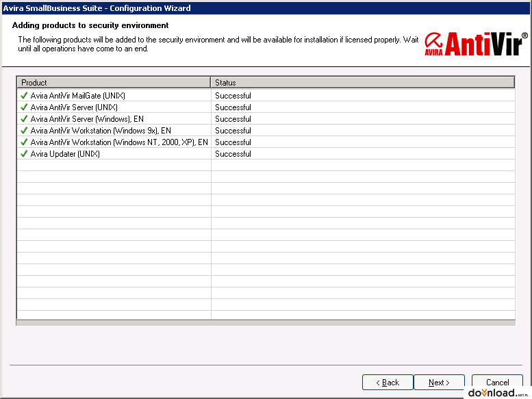Click checkmark beside Workstation (Windows 9x), EN
Image resolution: width=532 pixels, height=399 pixels.
coord(24,130)
